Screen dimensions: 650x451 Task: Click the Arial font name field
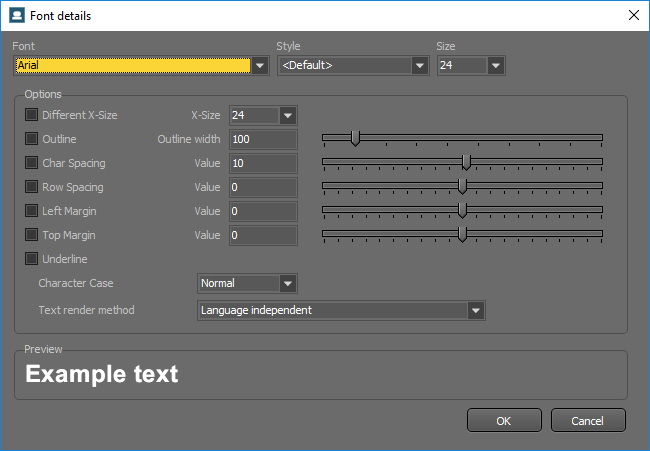tap(133, 65)
